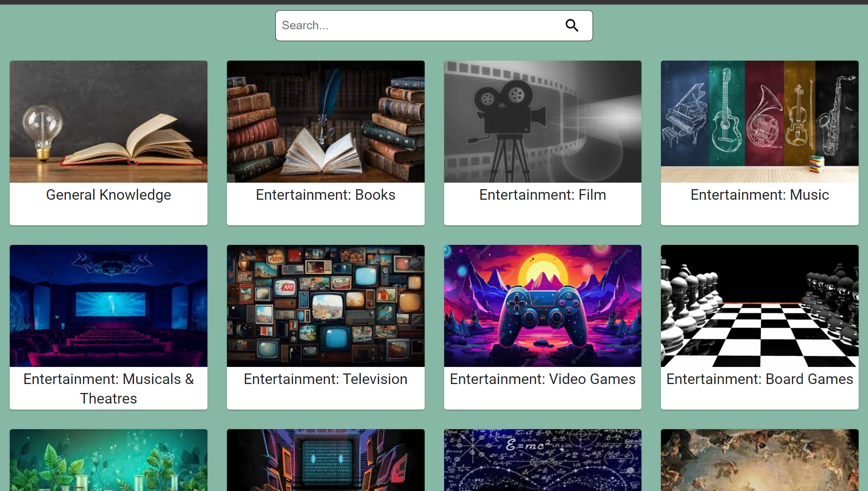Click the Entertainment: Board Games title

coord(759,379)
